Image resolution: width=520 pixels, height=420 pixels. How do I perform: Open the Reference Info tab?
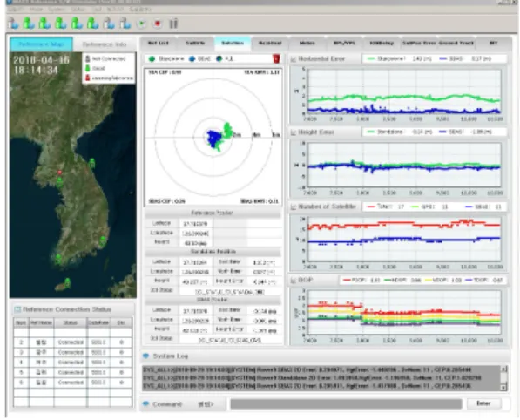coord(105,44)
